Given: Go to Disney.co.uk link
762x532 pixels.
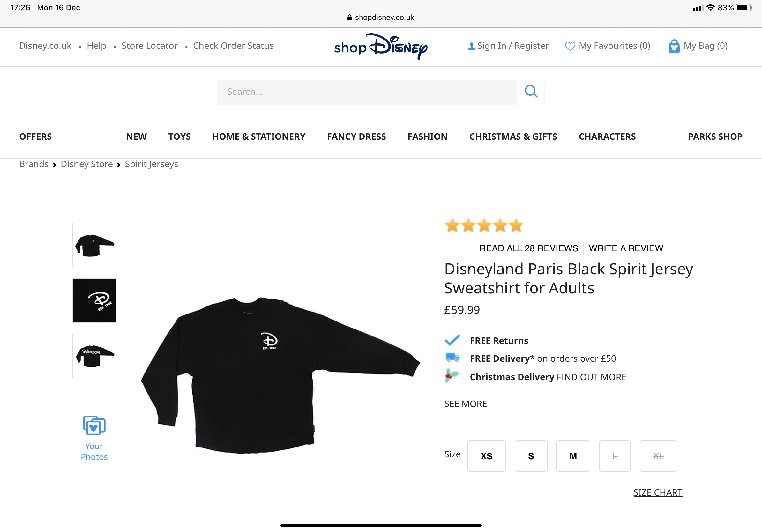Looking at the screenshot, I should [45, 46].
